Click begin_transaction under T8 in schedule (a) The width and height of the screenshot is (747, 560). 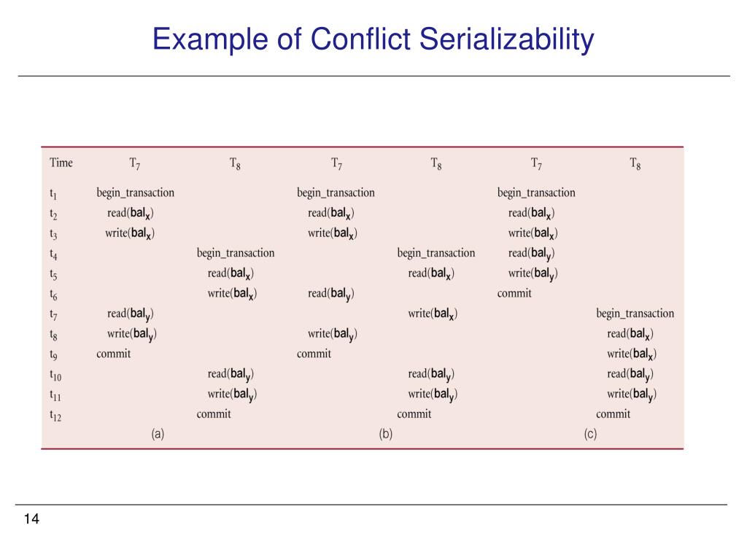(236, 253)
